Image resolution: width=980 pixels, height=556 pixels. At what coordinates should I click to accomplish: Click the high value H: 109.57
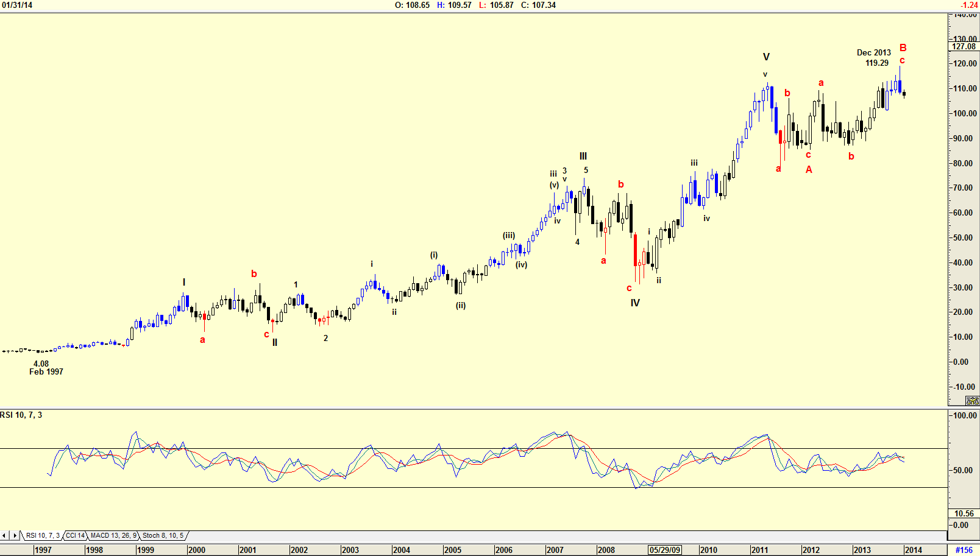(x=454, y=5)
